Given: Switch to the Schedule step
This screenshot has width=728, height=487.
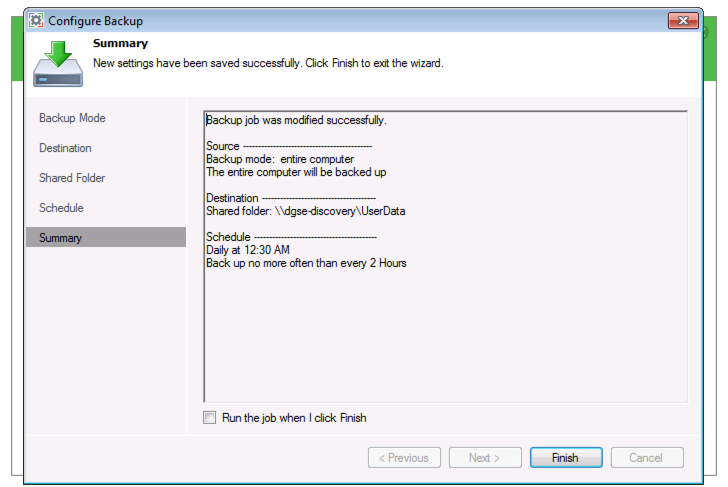Looking at the screenshot, I should point(61,208).
